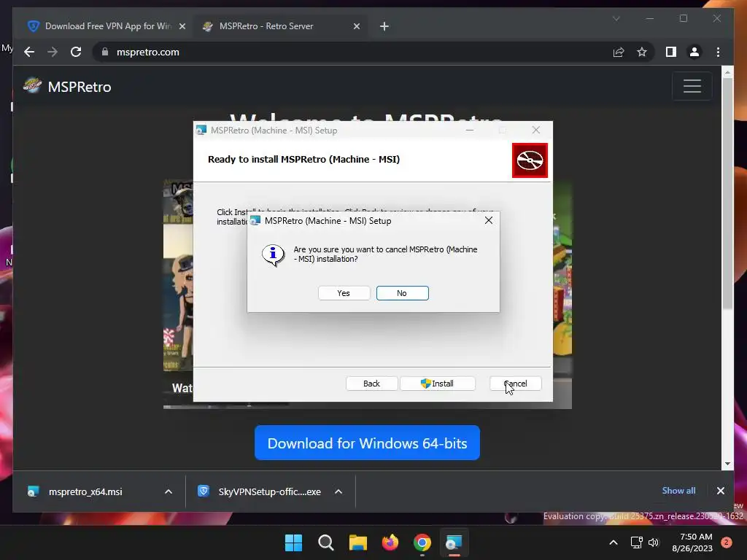This screenshot has width=747, height=560.
Task: Click the Install button with shield icon
Action: pyautogui.click(x=438, y=384)
